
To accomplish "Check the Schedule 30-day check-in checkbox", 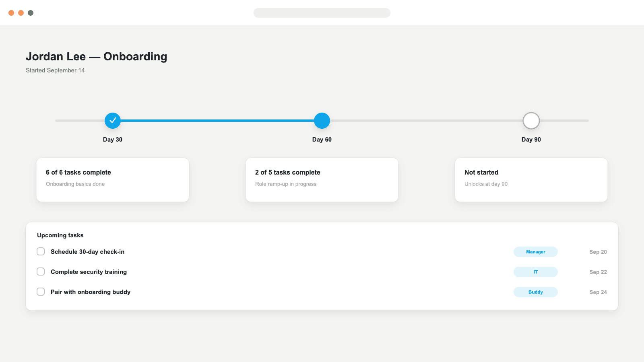I will [41, 251].
